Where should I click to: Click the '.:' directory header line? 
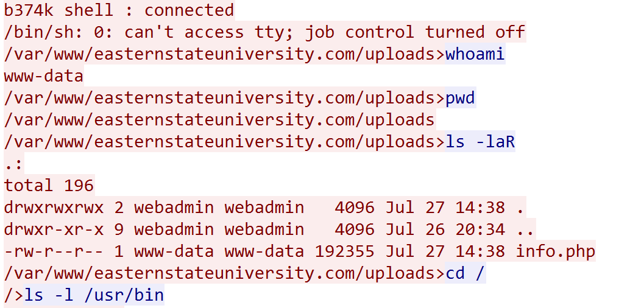pos(14,164)
